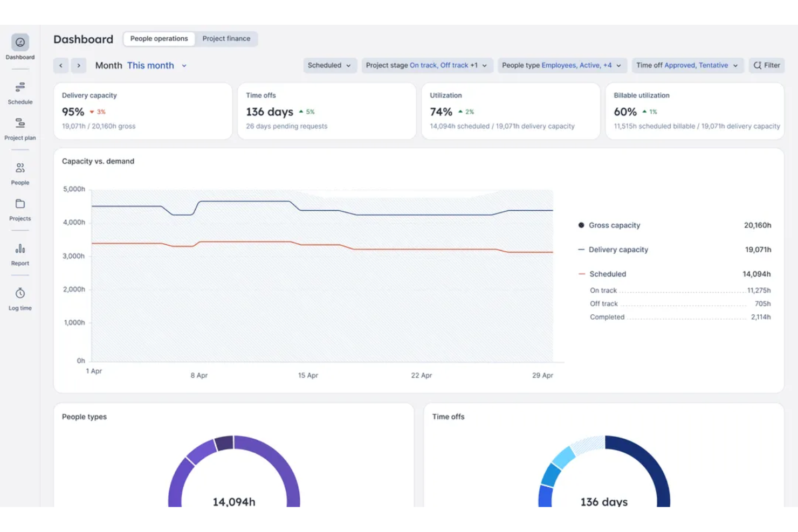The image size is (798, 532).
Task: Go to next month with right arrow
Action: [79, 66]
